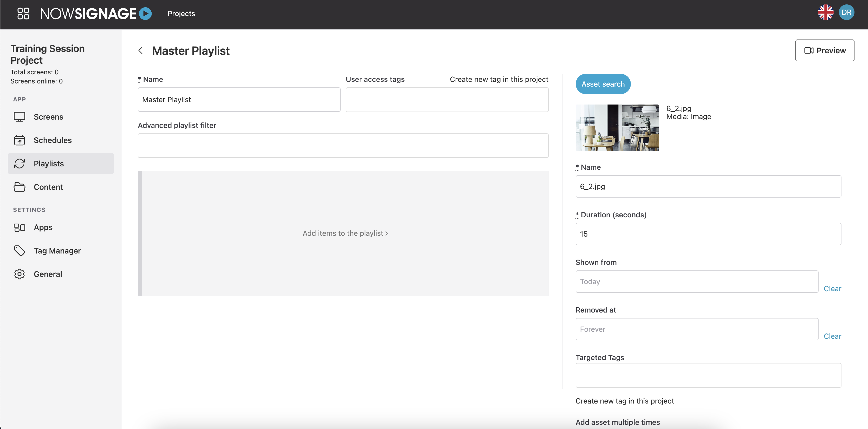Click the Total screens: 0 text
Viewport: 868px width, 429px height.
coord(34,72)
